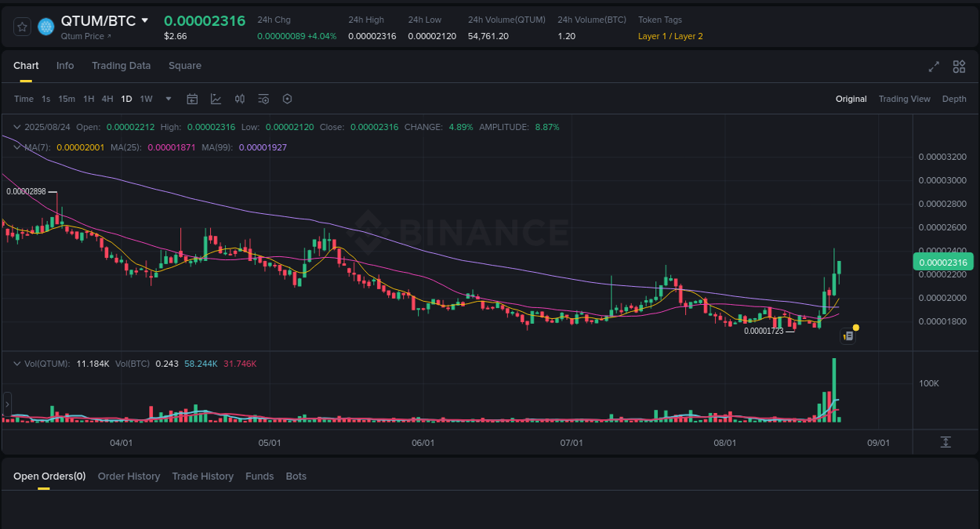Viewport: 980px width, 529px height.
Task: Open the Depth view
Action: coord(954,99)
